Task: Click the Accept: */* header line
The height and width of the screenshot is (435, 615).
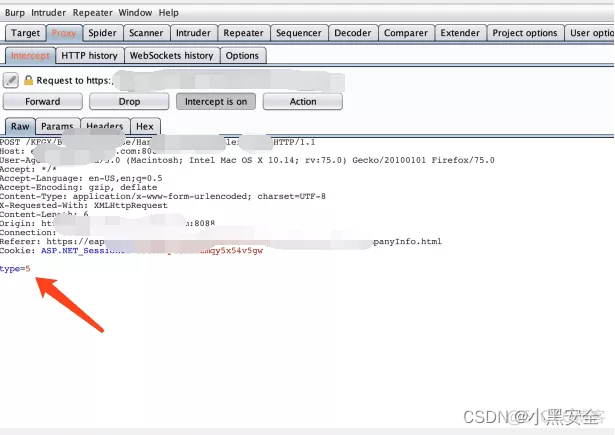Action: [28, 169]
